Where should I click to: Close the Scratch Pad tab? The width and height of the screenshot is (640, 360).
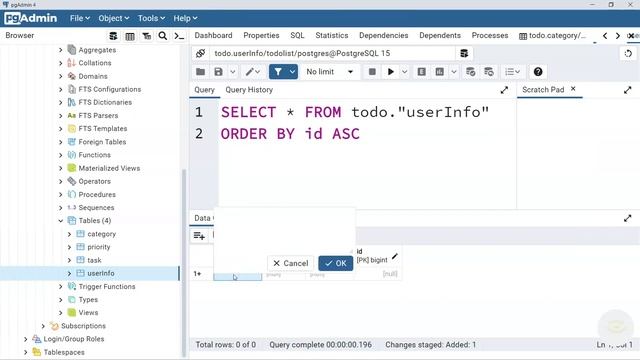tap(573, 89)
